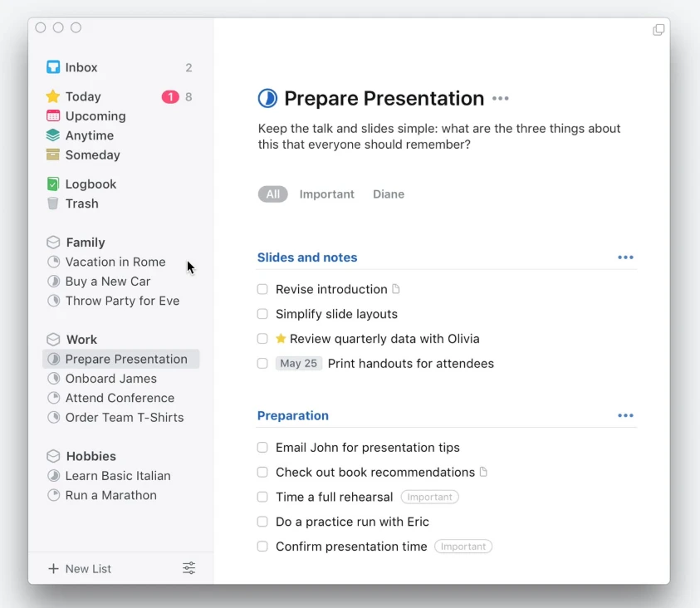700x608 pixels.
Task: Open the menu beside Slides and notes
Action: [625, 257]
